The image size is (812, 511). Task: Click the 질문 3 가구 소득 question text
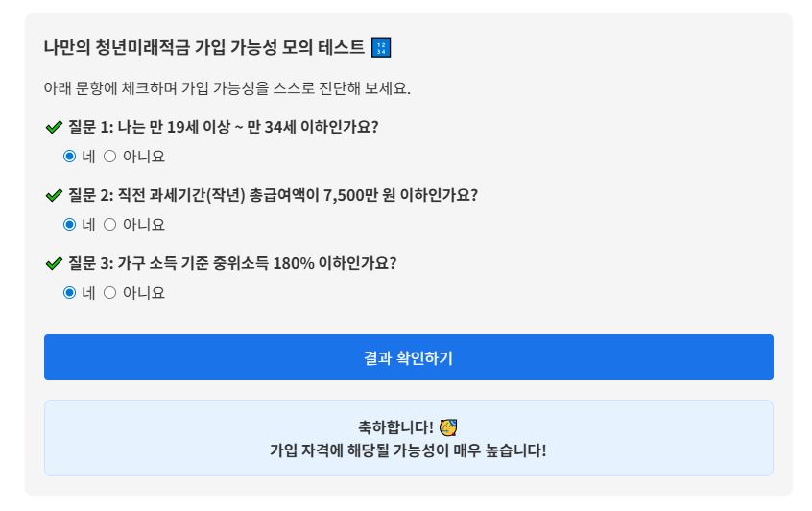(x=231, y=263)
